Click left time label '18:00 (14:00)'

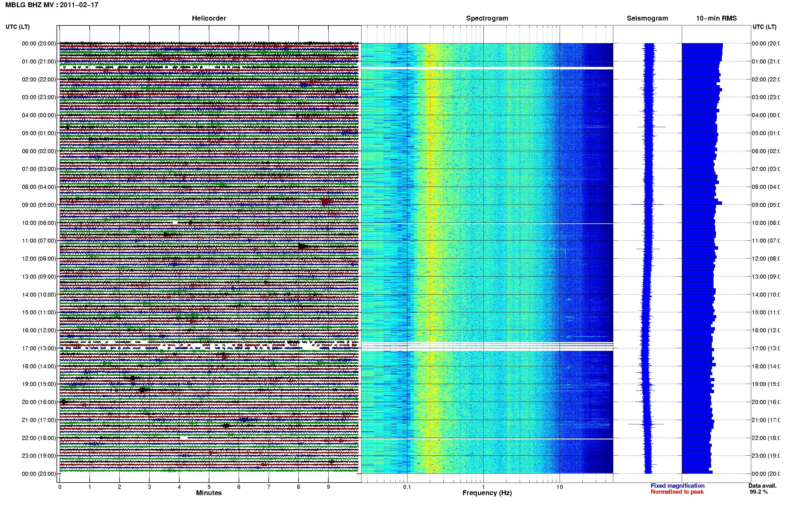click(39, 366)
